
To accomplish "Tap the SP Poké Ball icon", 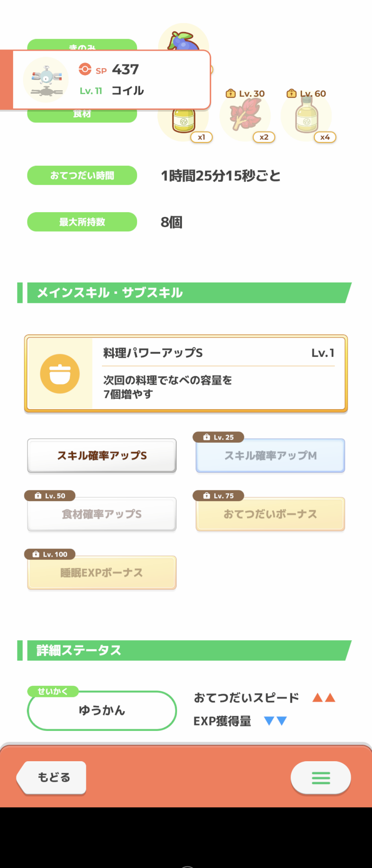I will (x=85, y=69).
